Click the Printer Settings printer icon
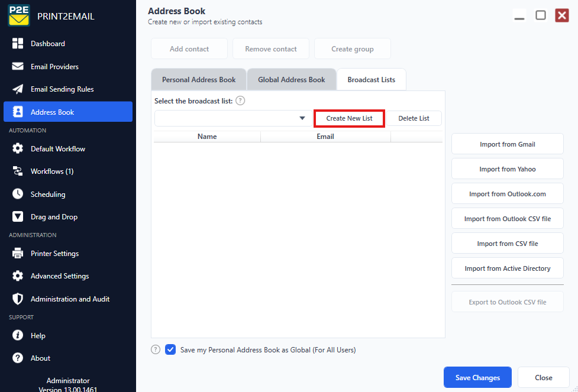Image resolution: width=578 pixels, height=392 pixels. click(x=18, y=254)
